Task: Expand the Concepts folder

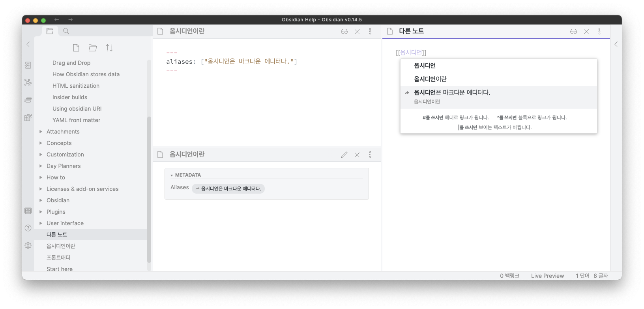Action: [x=41, y=143]
